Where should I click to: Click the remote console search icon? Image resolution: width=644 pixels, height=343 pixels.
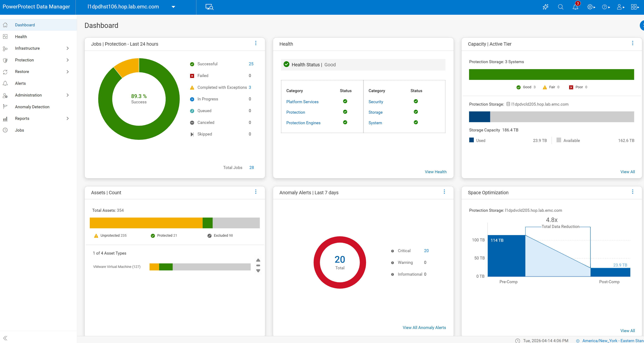(209, 7)
